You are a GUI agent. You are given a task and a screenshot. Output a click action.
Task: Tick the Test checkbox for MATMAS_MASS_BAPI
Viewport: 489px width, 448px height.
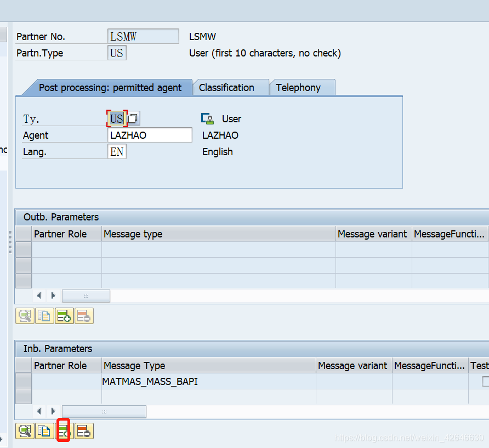click(x=485, y=381)
